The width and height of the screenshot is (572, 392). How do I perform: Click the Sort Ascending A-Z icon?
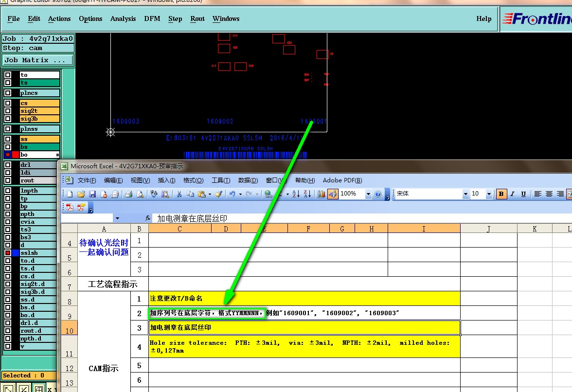coord(296,194)
